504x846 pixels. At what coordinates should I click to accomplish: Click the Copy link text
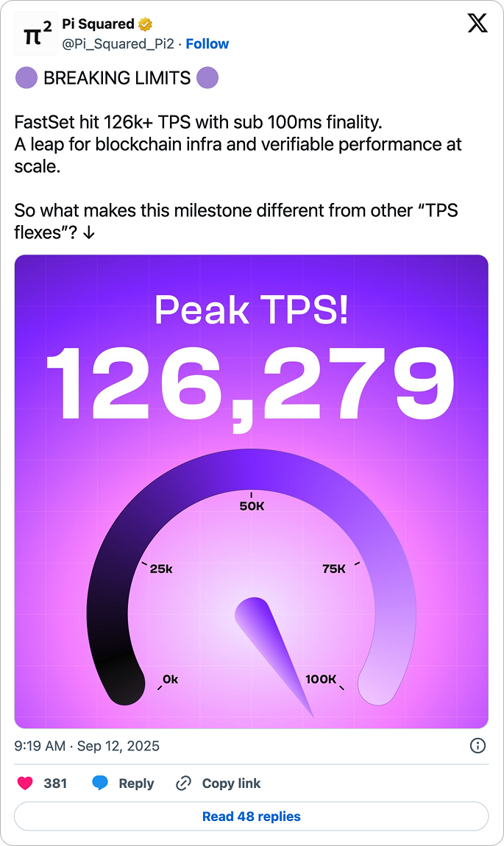point(231,783)
